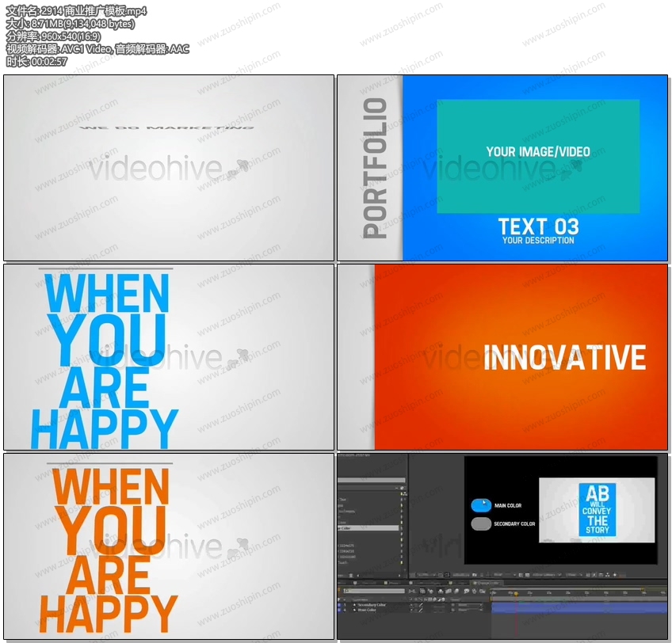Click the orange current-time indicator in timeline
Image resolution: width=672 pixels, height=643 pixels.
point(516,592)
